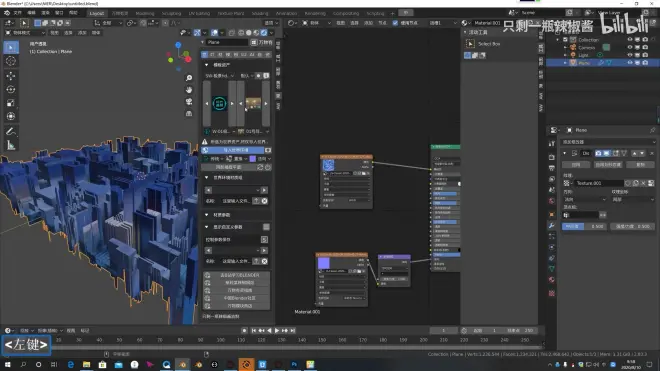Screen dimensions: 660x371
Task: Select the Transform tool
Action: [11, 116]
